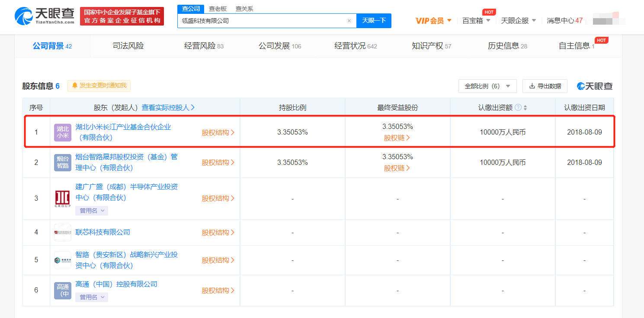The image size is (644, 318).
Task: Expand the 天眼企服 menu
Action: (x=519, y=20)
